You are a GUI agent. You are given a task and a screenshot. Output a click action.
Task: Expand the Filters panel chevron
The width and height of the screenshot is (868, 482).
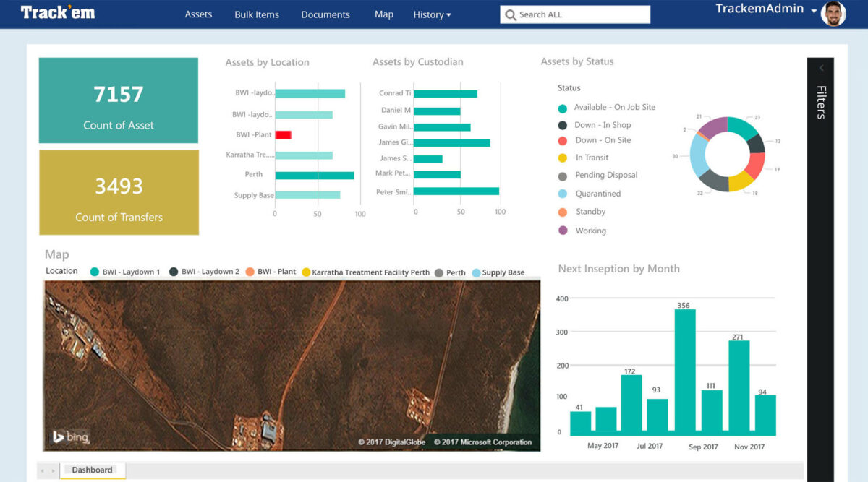pyautogui.click(x=821, y=68)
